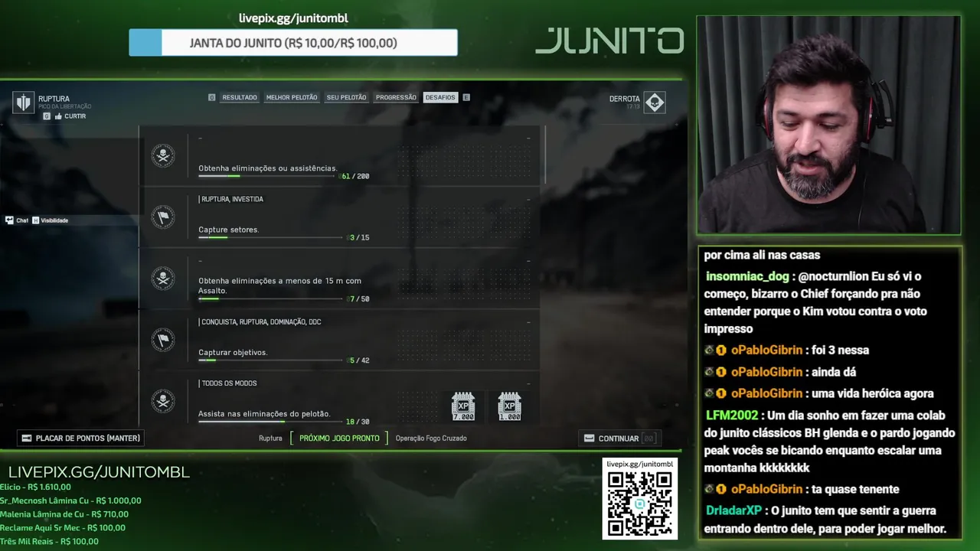The image size is (980, 551).
Task: Click DrladarXP username in chat
Action: (733, 510)
